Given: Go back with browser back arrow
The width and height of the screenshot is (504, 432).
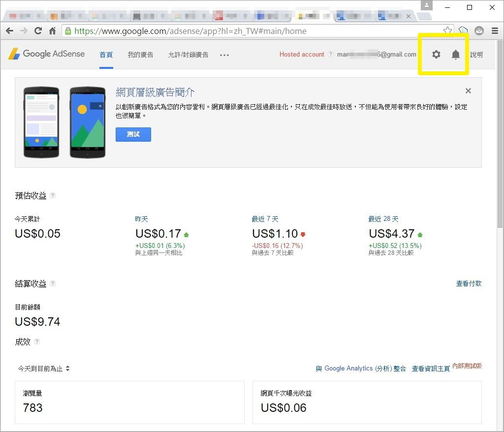Looking at the screenshot, I should 10,31.
